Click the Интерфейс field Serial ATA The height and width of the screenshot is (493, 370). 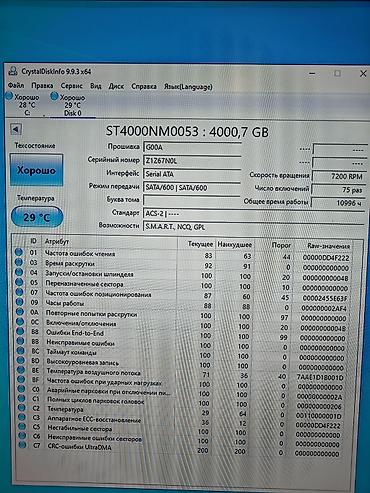192,174
